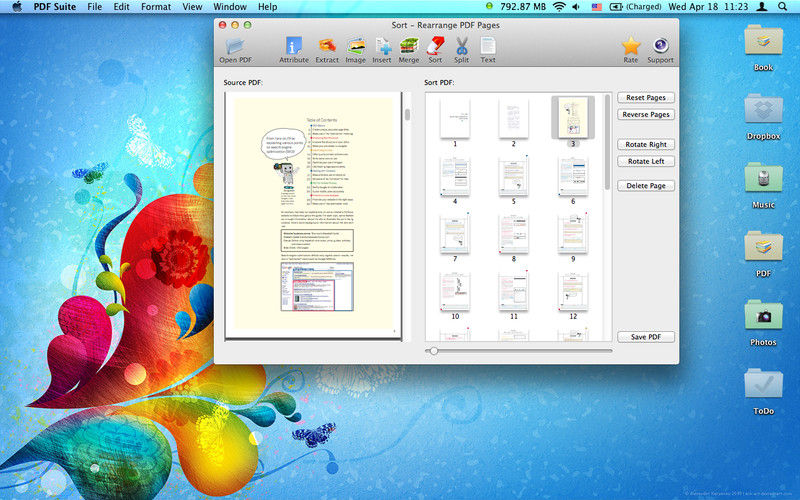This screenshot has width=800, height=500.
Task: Open the Support icon
Action: (661, 50)
